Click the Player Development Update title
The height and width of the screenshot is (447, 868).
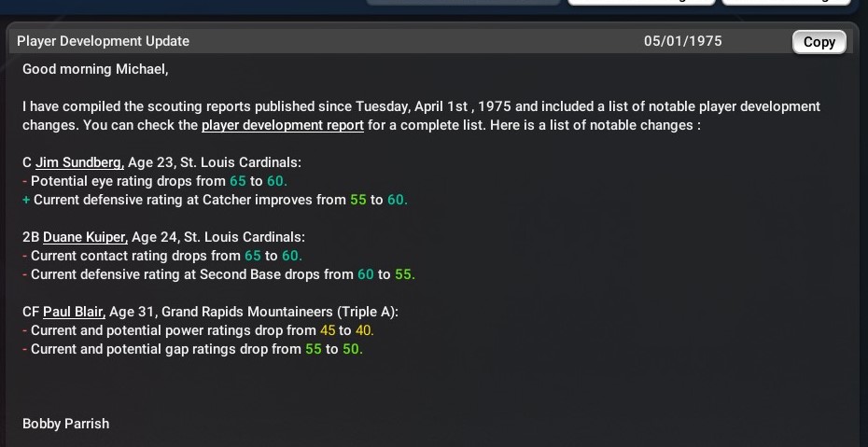pos(103,41)
